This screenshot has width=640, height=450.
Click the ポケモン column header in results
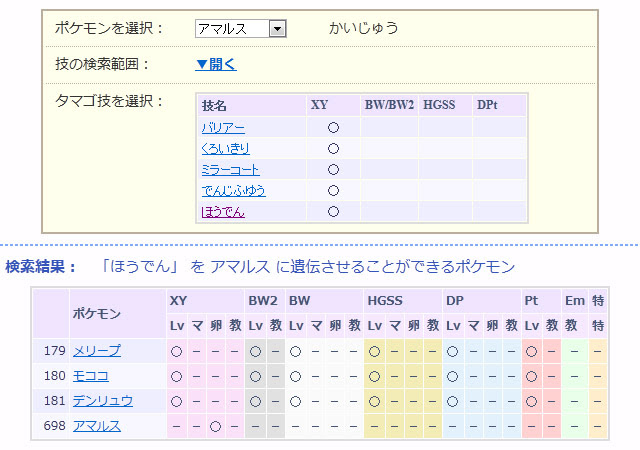click(x=97, y=314)
